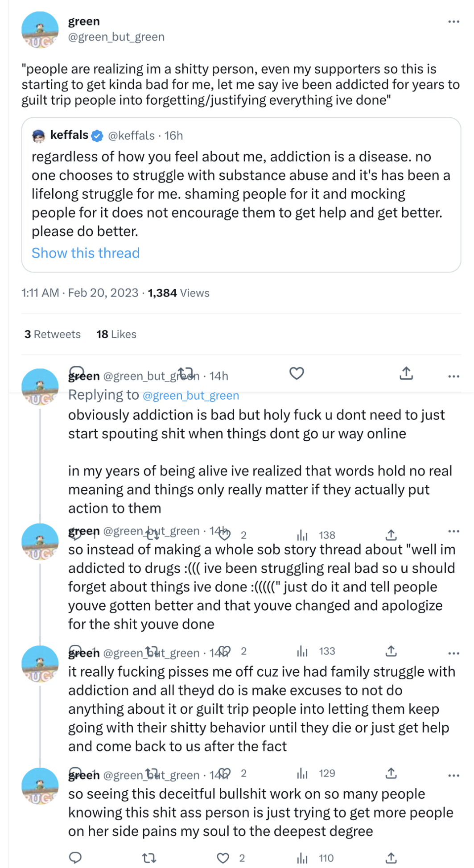
Task: View analytics showing 129 views
Action: tap(316, 773)
